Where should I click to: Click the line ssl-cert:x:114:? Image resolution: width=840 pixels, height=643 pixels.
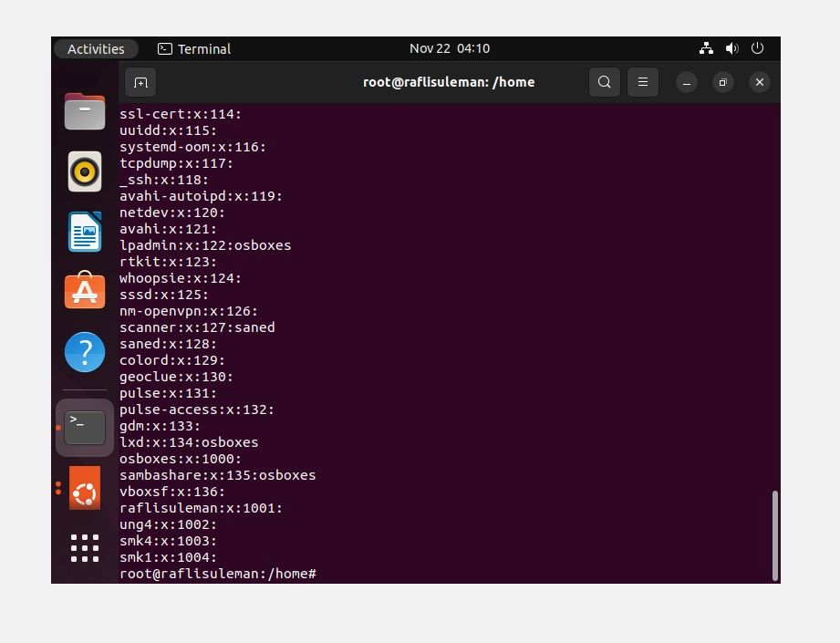tap(181, 114)
